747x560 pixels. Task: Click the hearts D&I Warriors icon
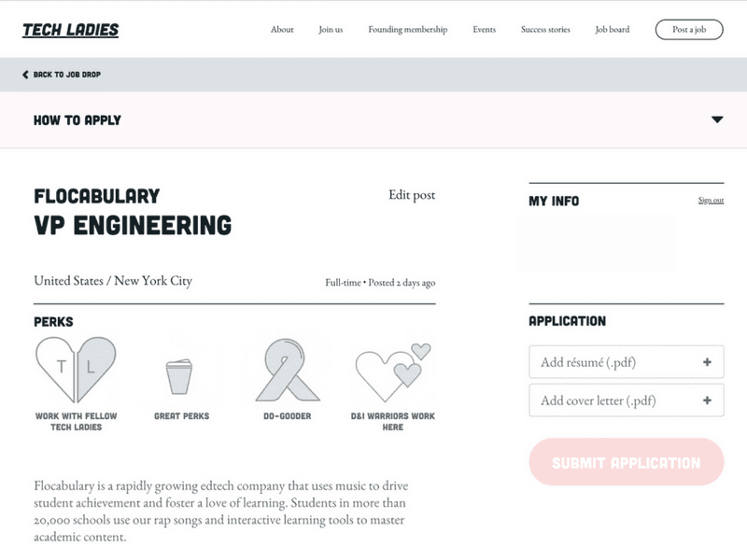point(393,371)
